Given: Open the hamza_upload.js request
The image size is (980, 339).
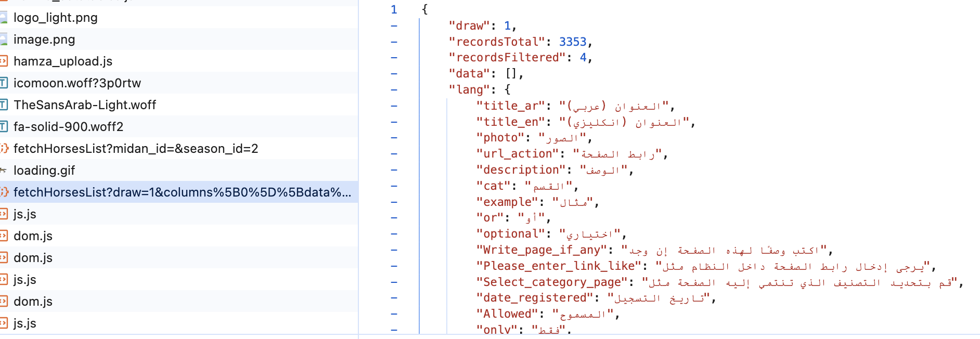Looking at the screenshot, I should (63, 61).
